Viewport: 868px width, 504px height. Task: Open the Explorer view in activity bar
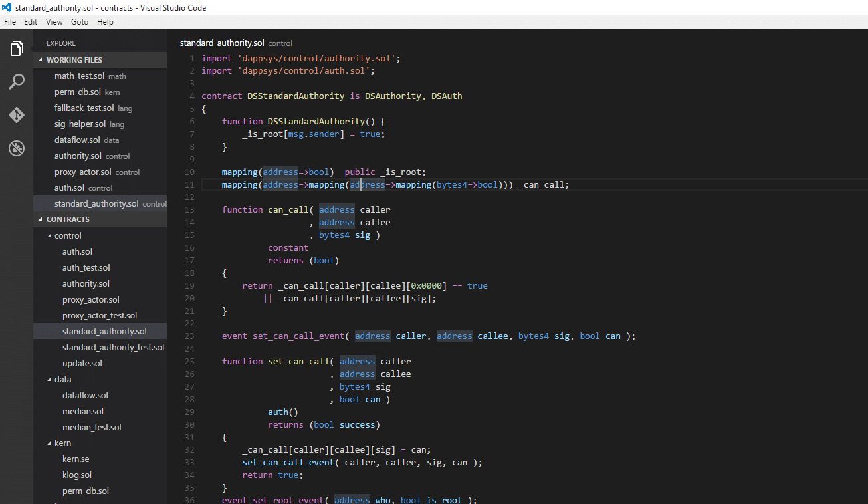pyautogui.click(x=17, y=49)
